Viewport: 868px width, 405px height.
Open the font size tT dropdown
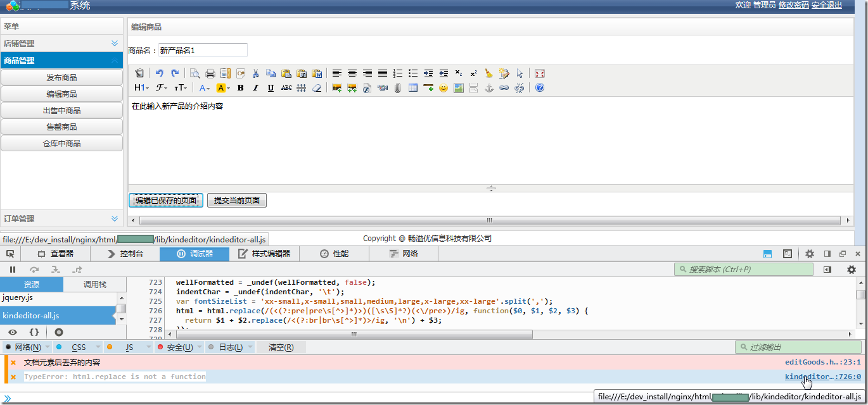tap(181, 88)
